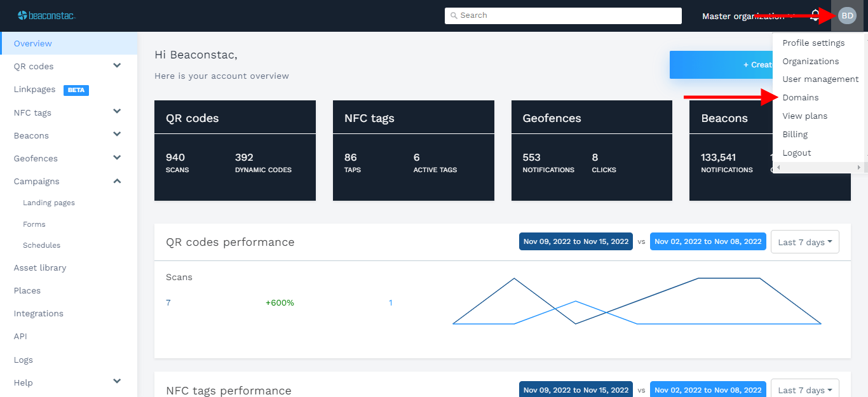This screenshot has width=868, height=397.
Task: Click the BETA badge beside Linkpages
Action: tap(76, 90)
